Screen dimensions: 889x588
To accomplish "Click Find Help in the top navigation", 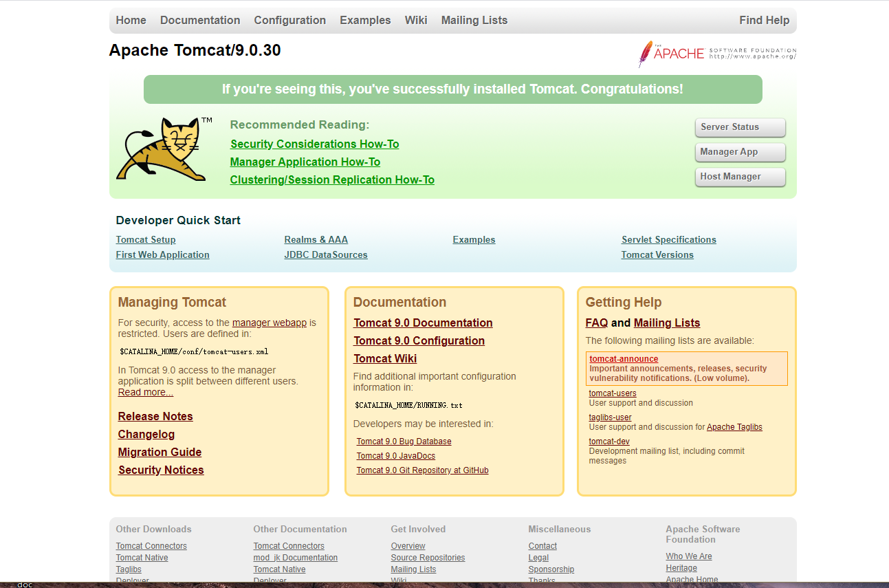I will pyautogui.click(x=765, y=21).
